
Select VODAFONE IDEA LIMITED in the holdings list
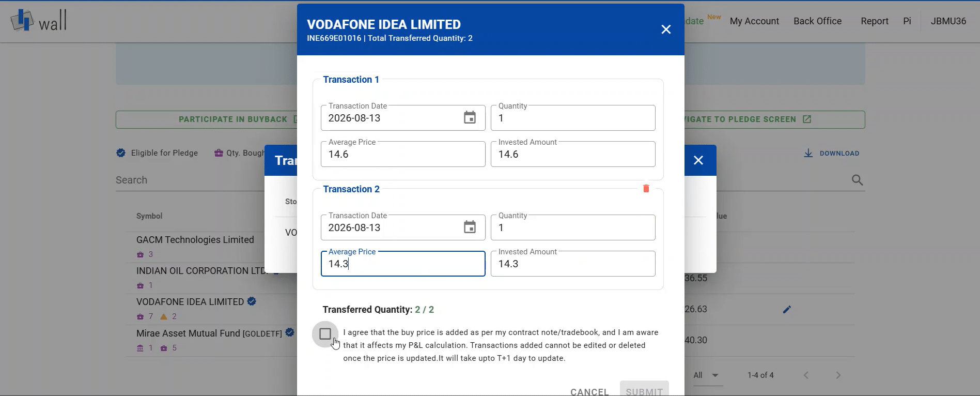(190, 302)
